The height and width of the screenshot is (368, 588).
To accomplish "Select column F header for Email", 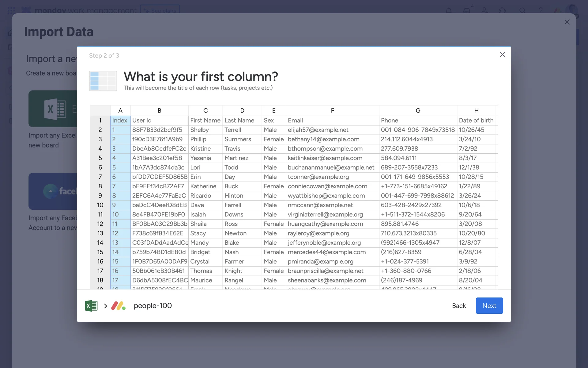I will (332, 110).
